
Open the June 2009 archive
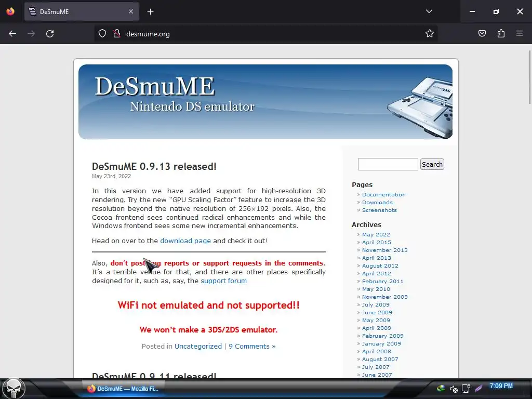click(x=377, y=312)
